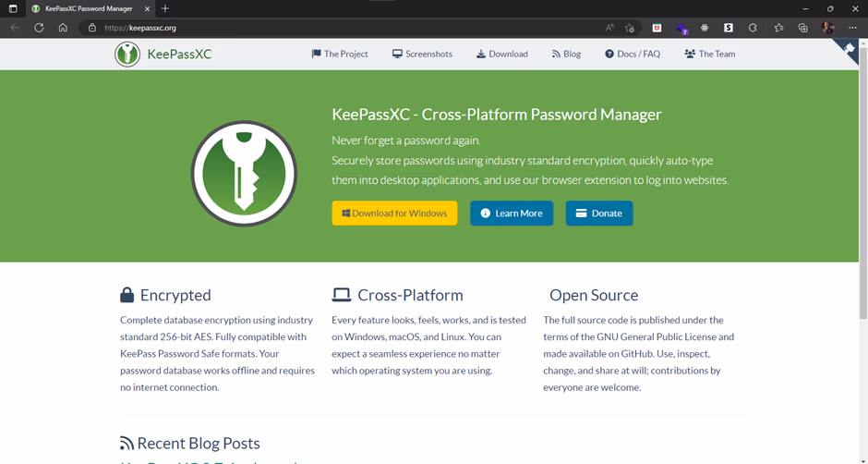Viewport: 868px width, 464px height.
Task: Click the large KeePassXC key emblem
Action: [244, 174]
